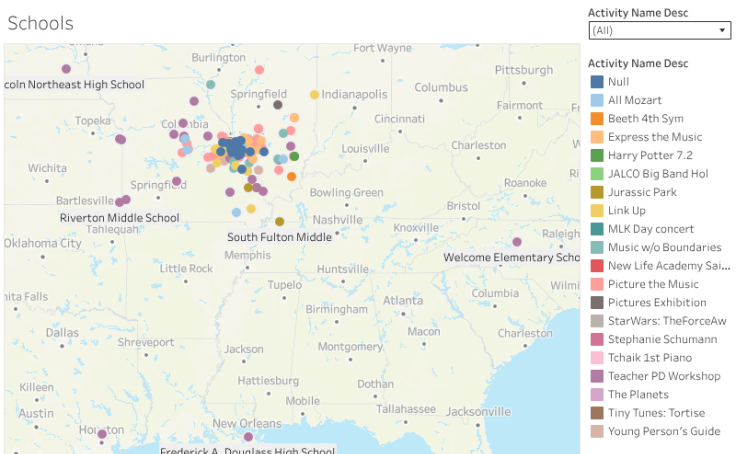The image size is (736, 454).
Task: Select the purple dot above Welcome Elementary label
Action: click(x=517, y=242)
